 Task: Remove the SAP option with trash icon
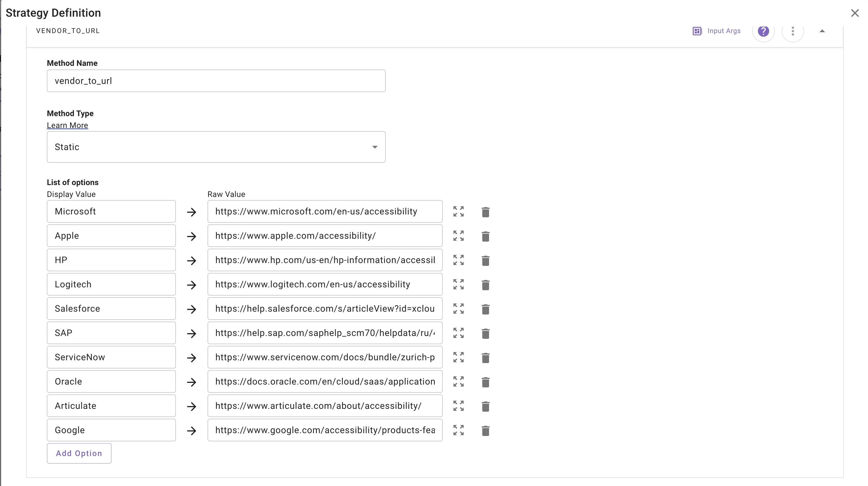[x=485, y=333]
